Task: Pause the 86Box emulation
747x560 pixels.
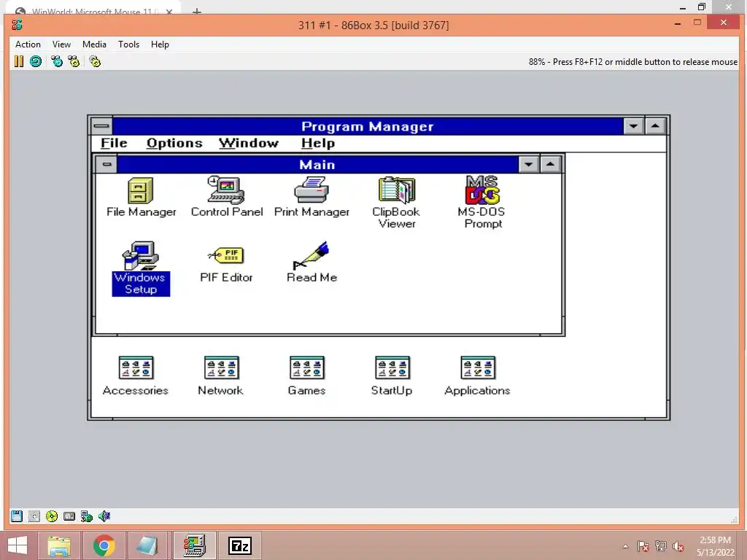Action: point(18,61)
